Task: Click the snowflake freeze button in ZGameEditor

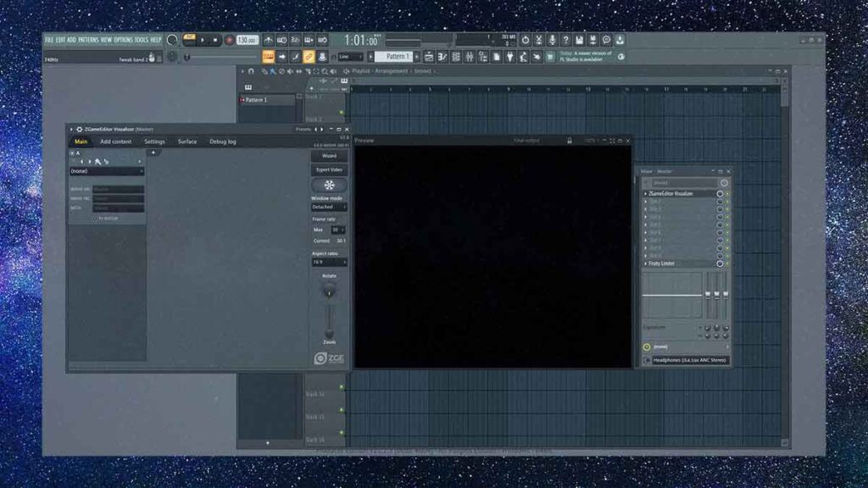Action: 329,185
